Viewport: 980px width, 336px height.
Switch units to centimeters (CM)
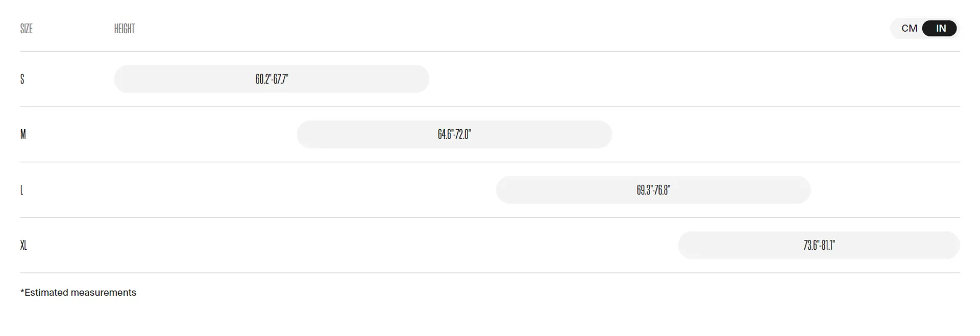[x=909, y=29]
